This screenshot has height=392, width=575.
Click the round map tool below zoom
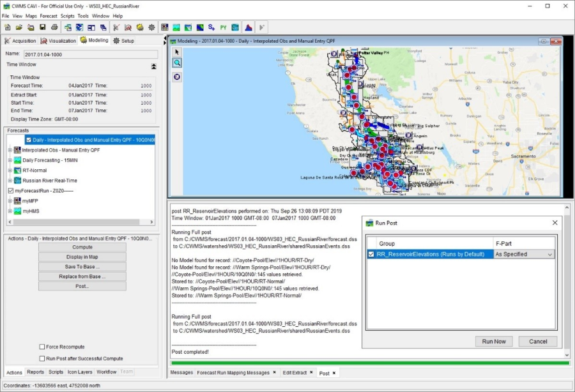tap(177, 77)
